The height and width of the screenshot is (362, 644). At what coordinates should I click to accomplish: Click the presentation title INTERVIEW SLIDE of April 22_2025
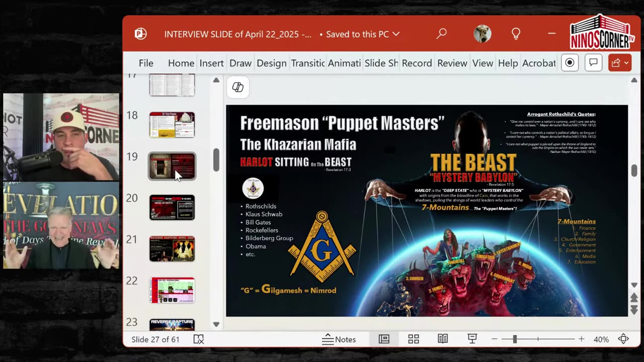coord(237,34)
